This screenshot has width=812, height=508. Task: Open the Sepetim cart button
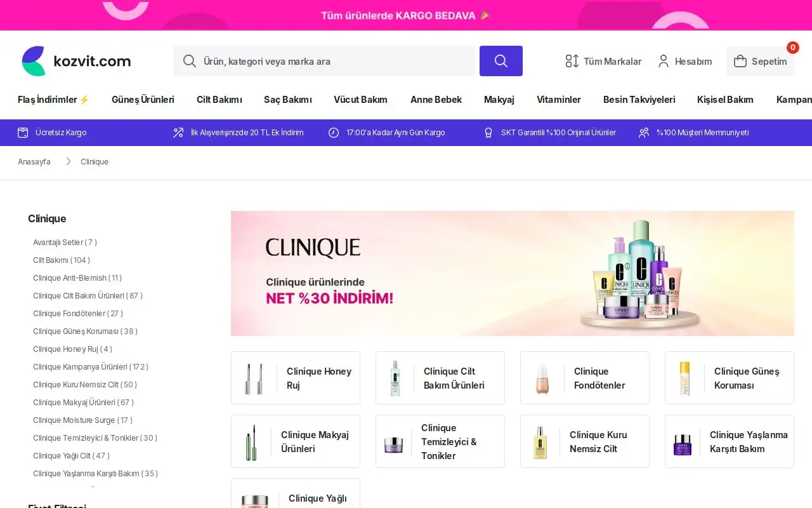pos(760,61)
